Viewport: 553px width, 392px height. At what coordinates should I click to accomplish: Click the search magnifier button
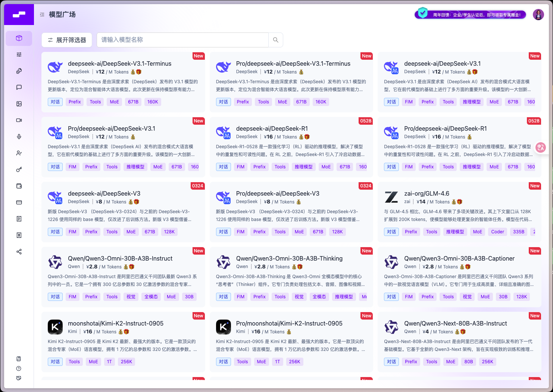276,40
